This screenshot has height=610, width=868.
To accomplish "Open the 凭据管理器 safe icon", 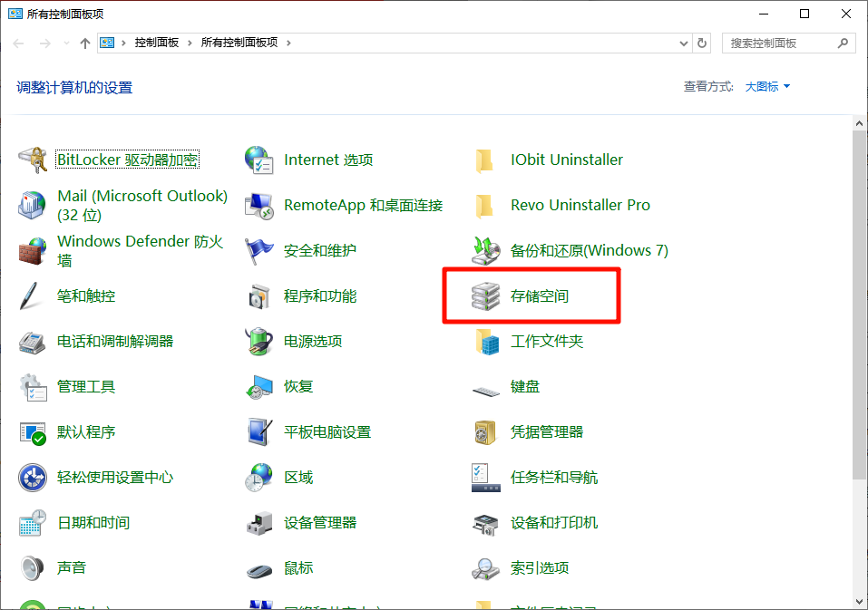I will 485,432.
